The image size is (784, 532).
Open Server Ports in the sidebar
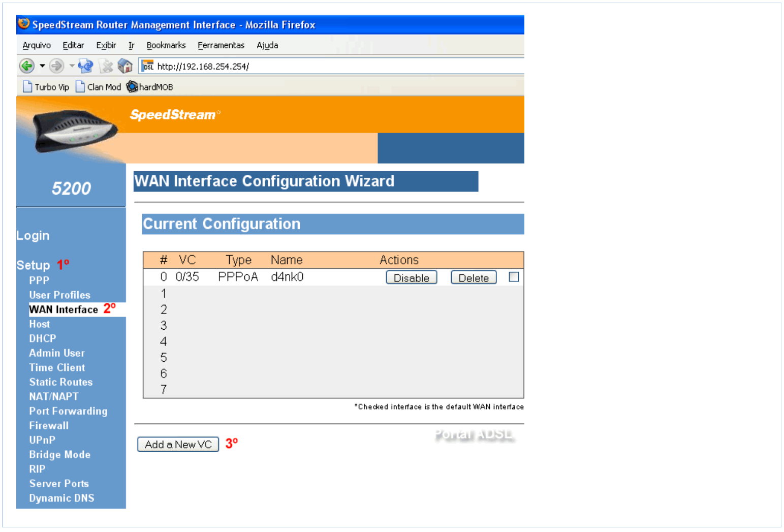[59, 484]
